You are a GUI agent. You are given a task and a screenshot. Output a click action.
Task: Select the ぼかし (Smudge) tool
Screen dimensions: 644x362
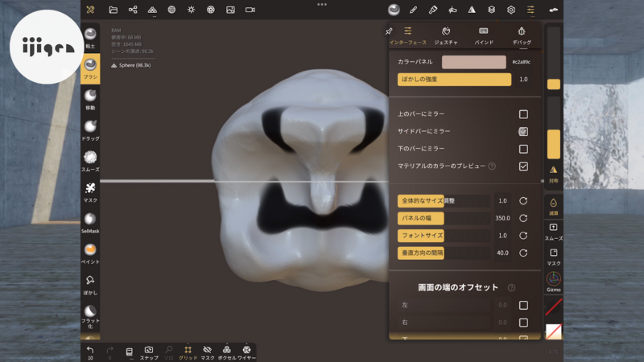click(90, 285)
